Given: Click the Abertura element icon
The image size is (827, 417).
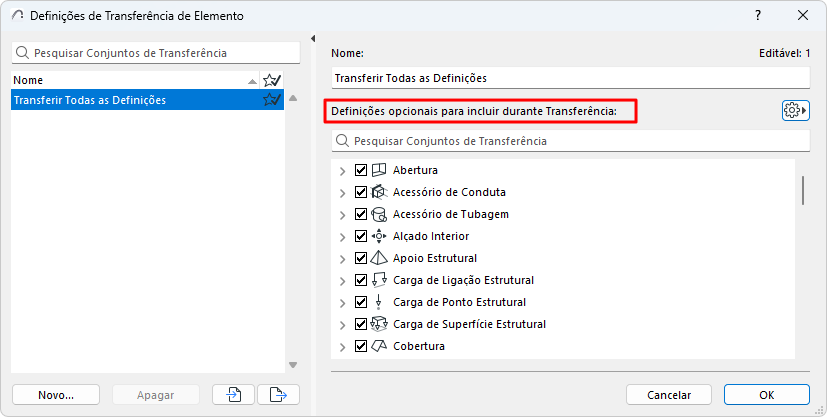Looking at the screenshot, I should (x=379, y=170).
